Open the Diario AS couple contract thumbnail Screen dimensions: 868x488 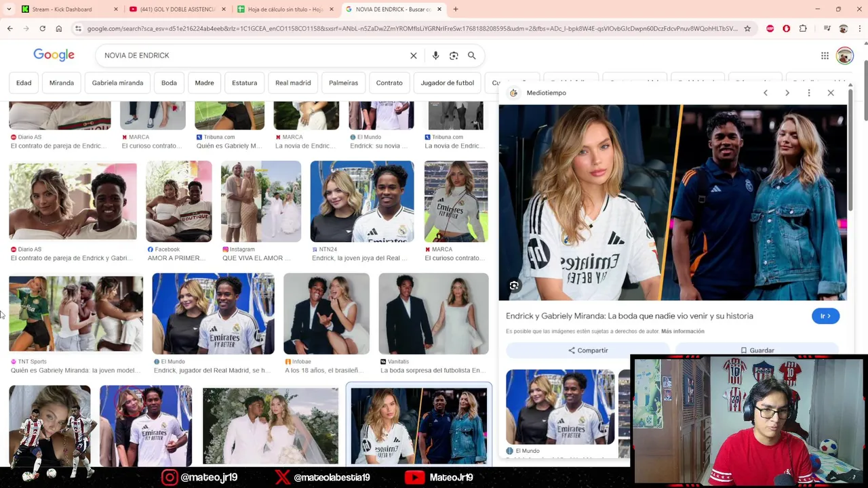coord(73,202)
